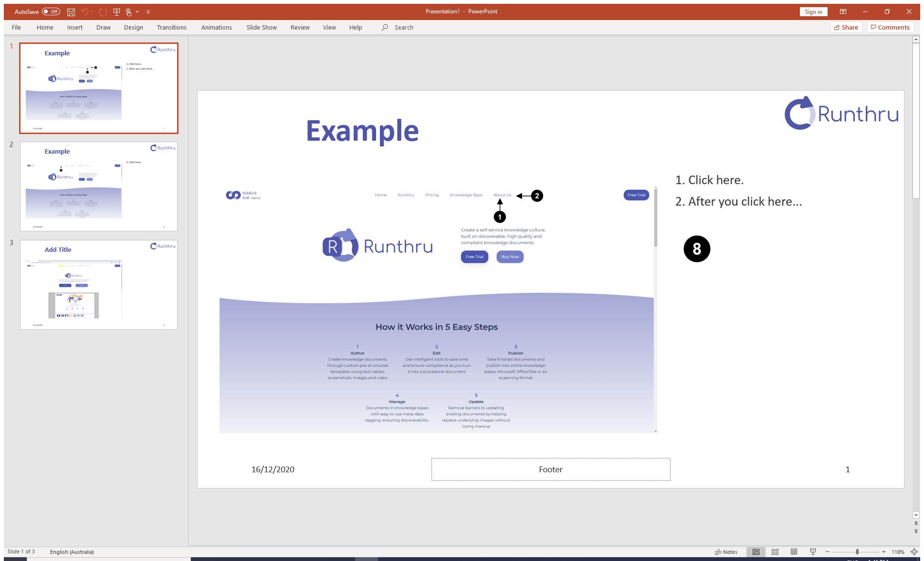Switch to Reading View icon

click(794, 552)
